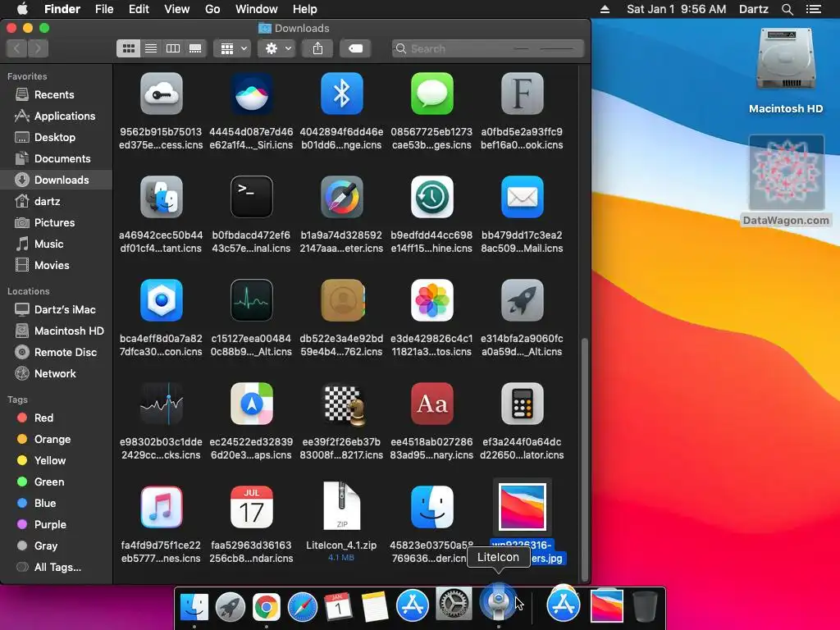Click the Finder Search field
This screenshot has width=840, height=630.
[487, 48]
